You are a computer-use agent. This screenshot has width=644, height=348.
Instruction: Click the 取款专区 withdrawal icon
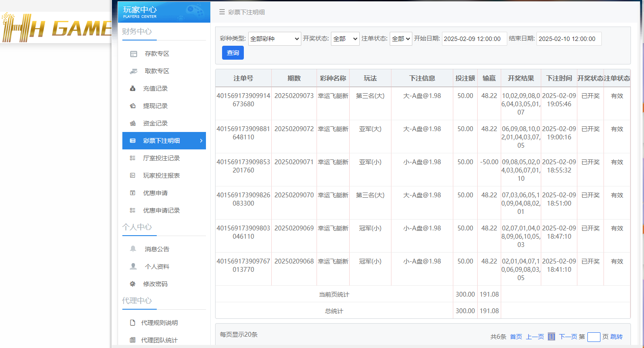click(x=134, y=71)
